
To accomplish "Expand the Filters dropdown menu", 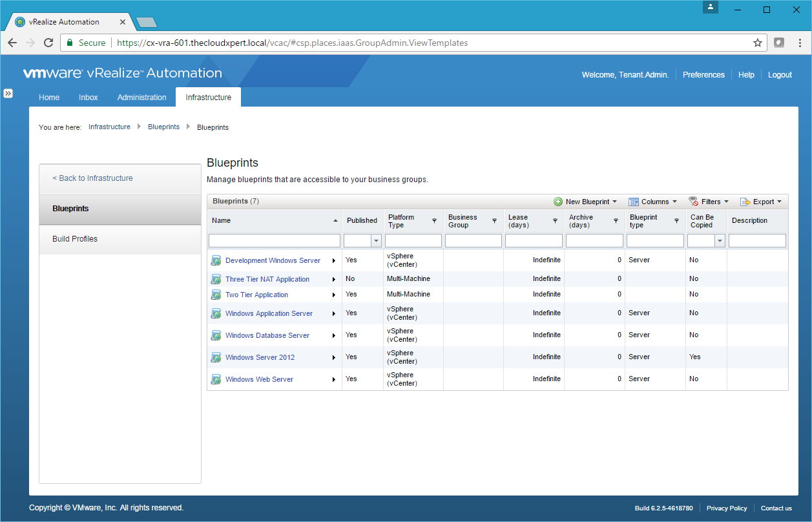I will (709, 202).
